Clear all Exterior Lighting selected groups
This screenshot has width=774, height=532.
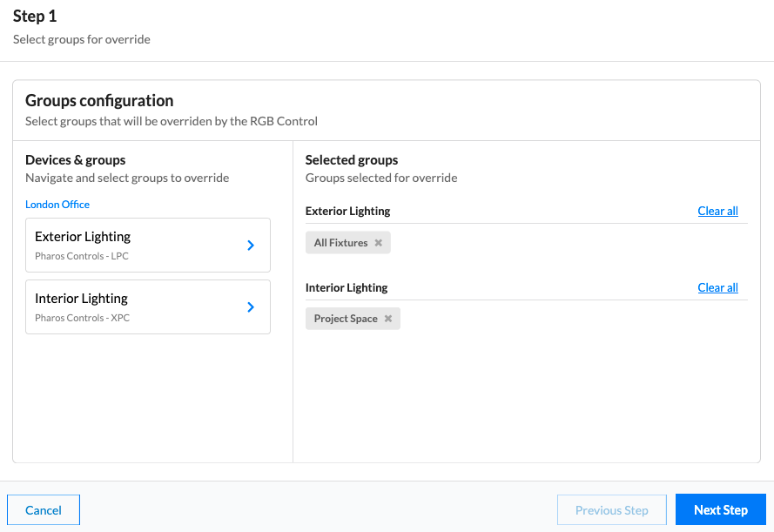(x=717, y=211)
